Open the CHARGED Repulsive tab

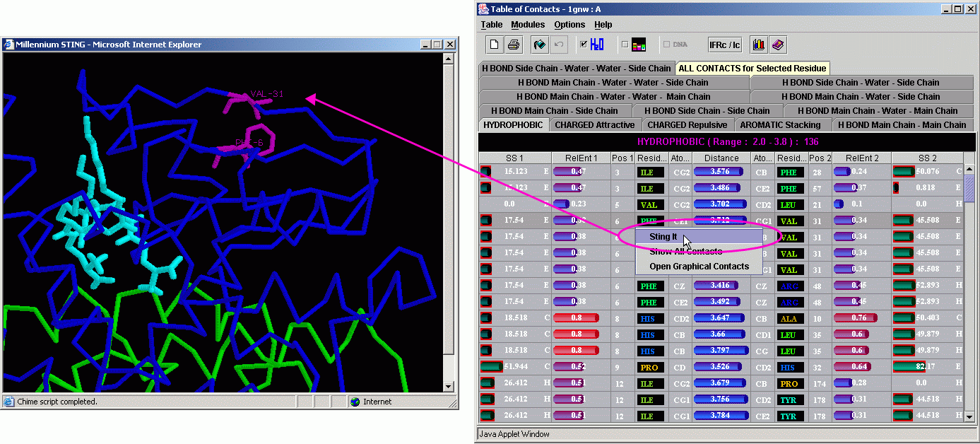pos(687,125)
